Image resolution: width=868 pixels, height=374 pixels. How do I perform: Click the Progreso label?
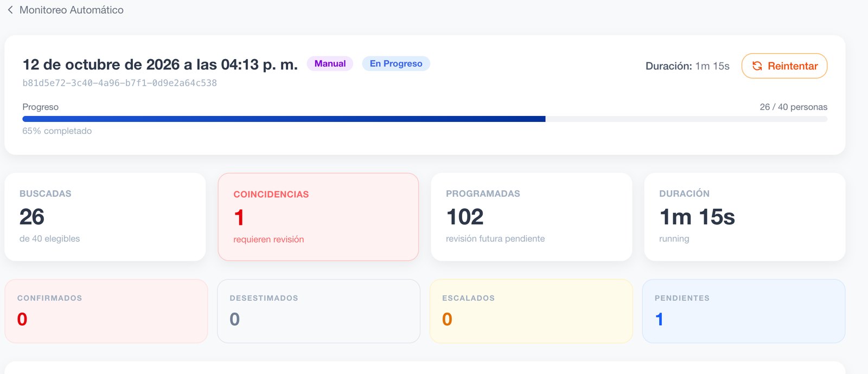click(40, 107)
